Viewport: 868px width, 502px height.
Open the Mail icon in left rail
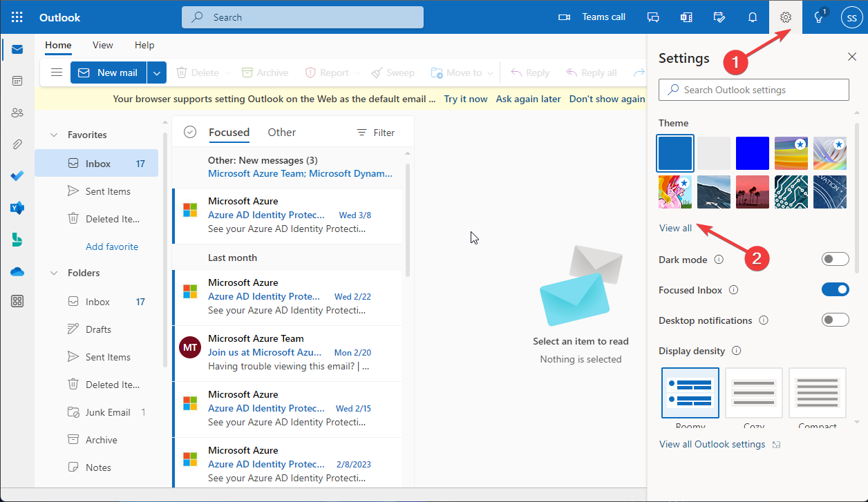point(17,49)
